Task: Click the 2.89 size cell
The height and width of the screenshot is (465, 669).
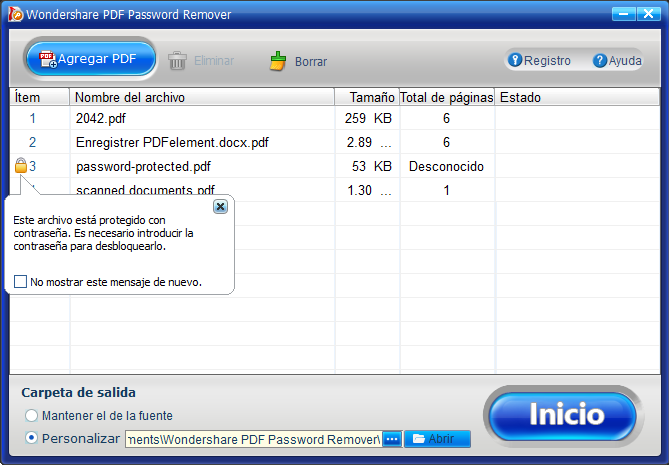Action: tap(368, 142)
